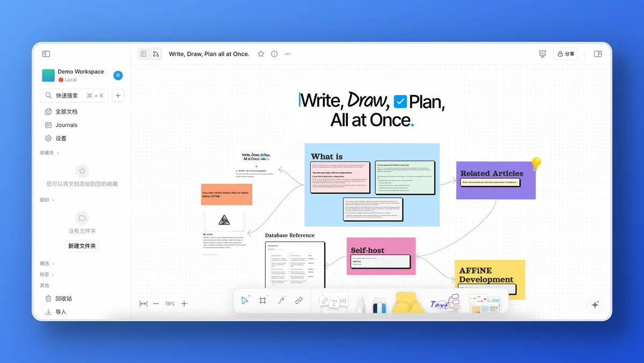Click the 新建文件夹 button
The width and height of the screenshot is (644, 363).
[x=82, y=246]
